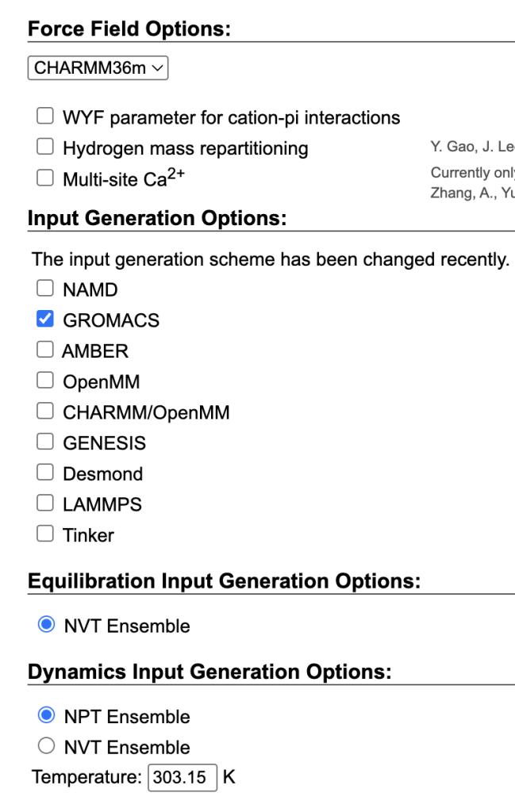Uncheck the GROMACS checkbox

45,320
